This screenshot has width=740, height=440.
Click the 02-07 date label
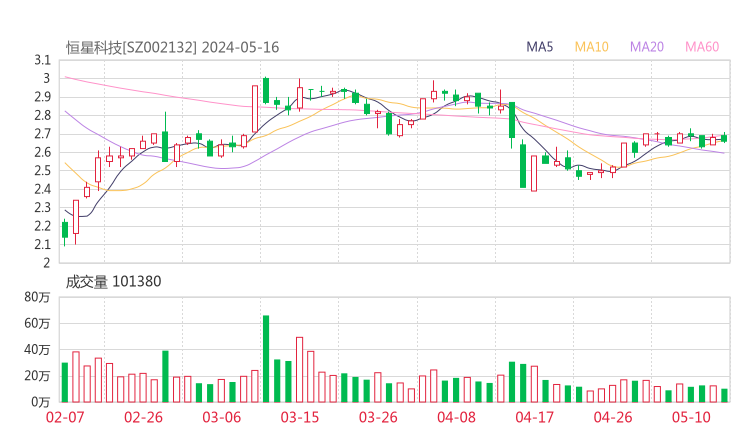click(65, 417)
